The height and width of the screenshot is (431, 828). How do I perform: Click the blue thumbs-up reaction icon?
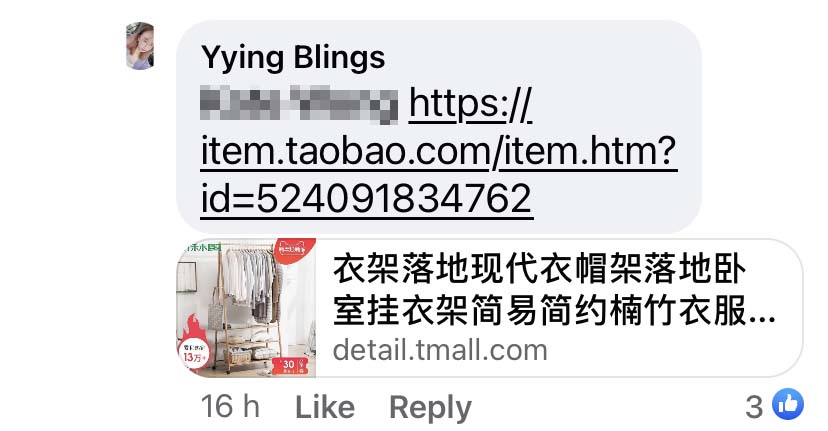[787, 405]
